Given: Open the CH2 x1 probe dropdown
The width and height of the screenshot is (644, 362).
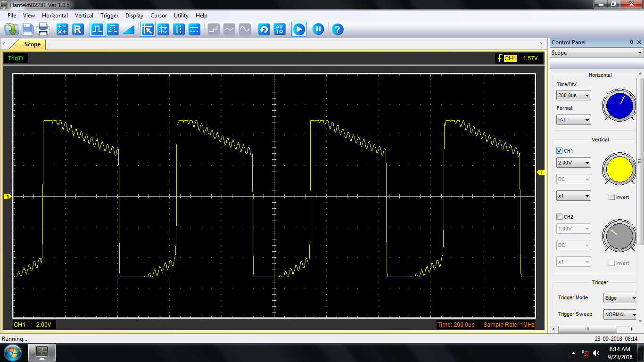Looking at the screenshot, I should click(574, 262).
